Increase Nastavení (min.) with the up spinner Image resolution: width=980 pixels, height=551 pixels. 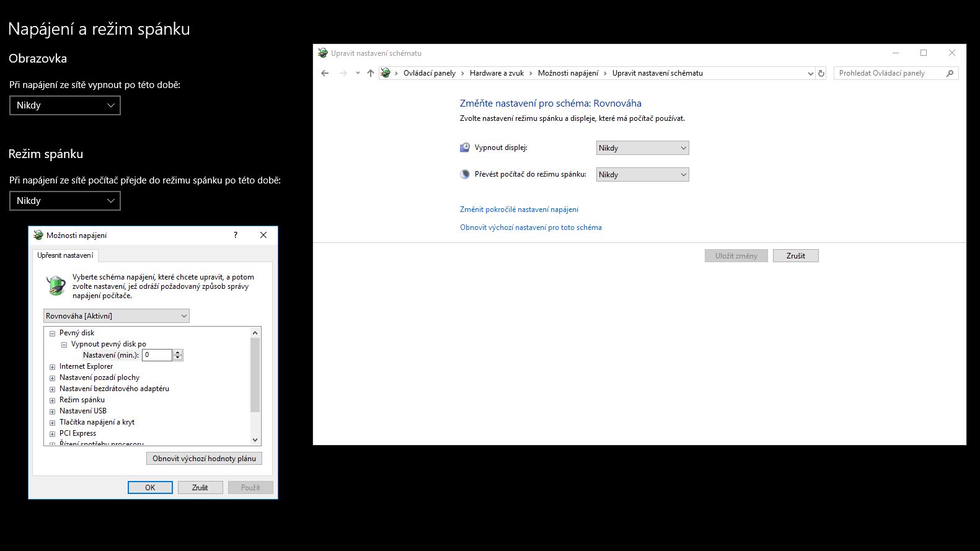178,352
